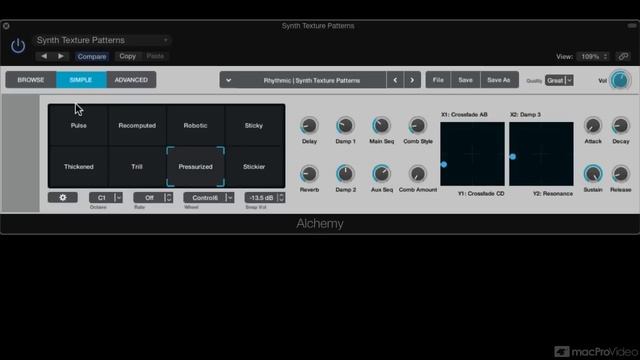Click the X1: Crossfade AB label
This screenshot has height=360, width=640.
[x=464, y=115]
